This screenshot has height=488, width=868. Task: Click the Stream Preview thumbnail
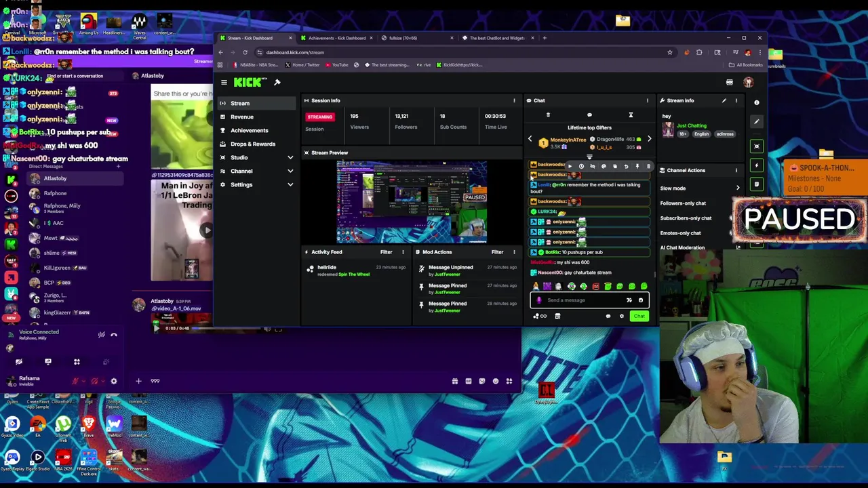pyautogui.click(x=412, y=202)
